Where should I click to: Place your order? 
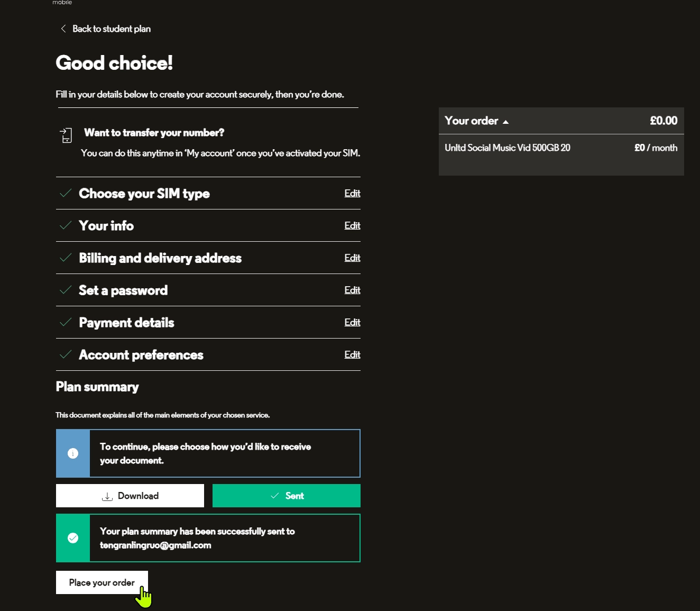tap(102, 582)
